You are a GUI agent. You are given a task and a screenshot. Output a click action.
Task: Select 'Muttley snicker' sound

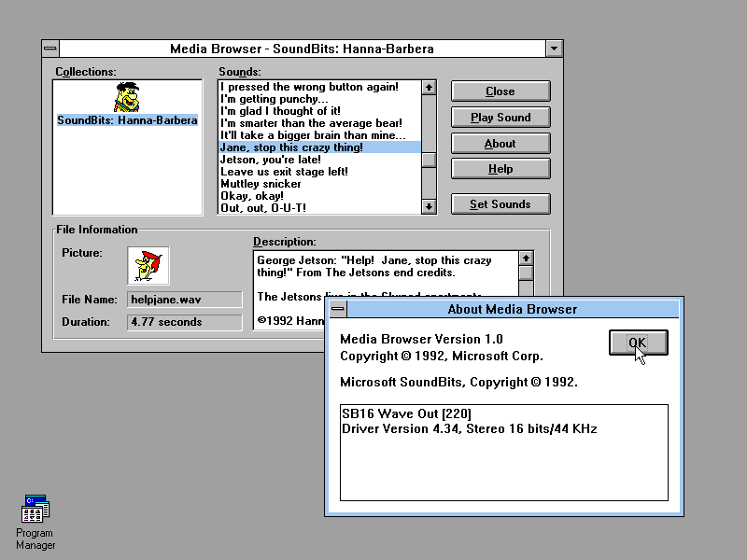point(319,184)
